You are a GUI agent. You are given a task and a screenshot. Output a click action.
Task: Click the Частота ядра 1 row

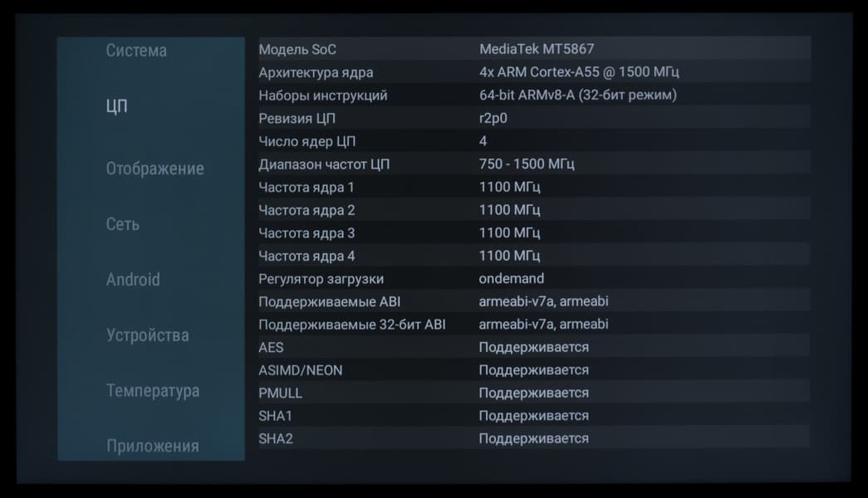[533, 187]
